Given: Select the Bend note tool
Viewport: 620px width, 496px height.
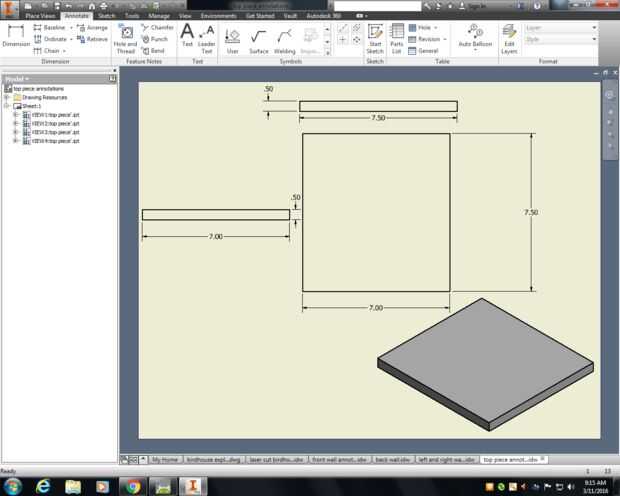Looking at the screenshot, I should pyautogui.click(x=153, y=51).
